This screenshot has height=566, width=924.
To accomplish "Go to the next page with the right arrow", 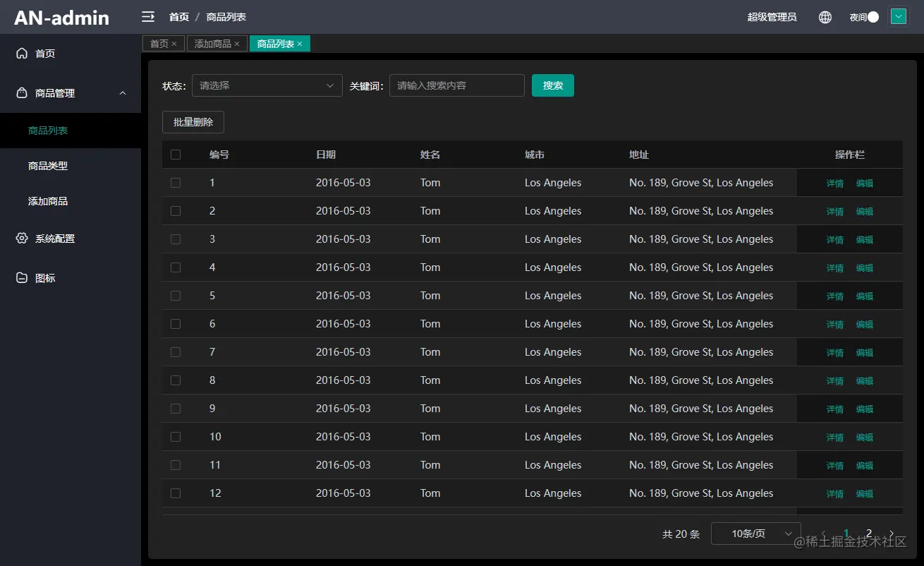I will pyautogui.click(x=892, y=534).
